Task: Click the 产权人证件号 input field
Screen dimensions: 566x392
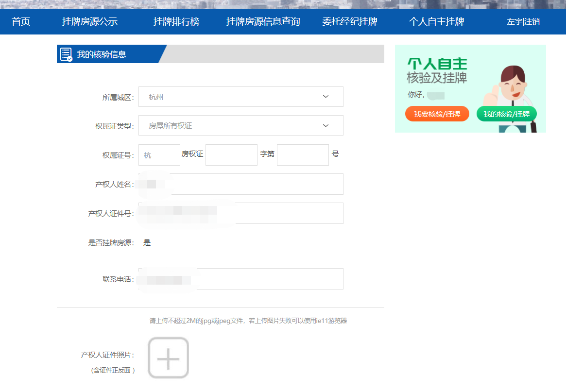Action: point(241,213)
